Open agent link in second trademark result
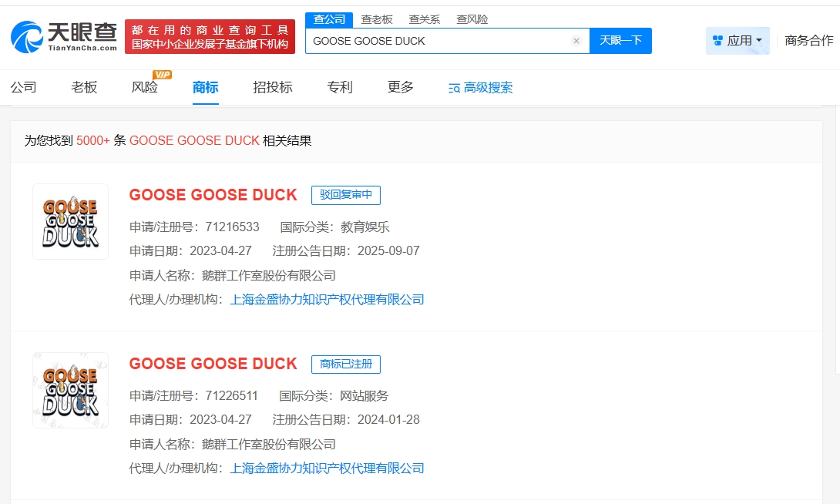 (x=327, y=469)
